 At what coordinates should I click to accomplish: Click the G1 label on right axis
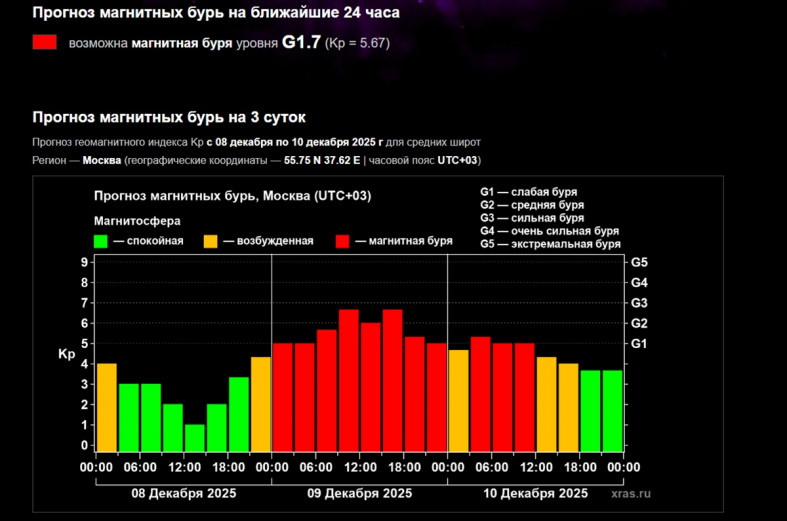point(640,344)
